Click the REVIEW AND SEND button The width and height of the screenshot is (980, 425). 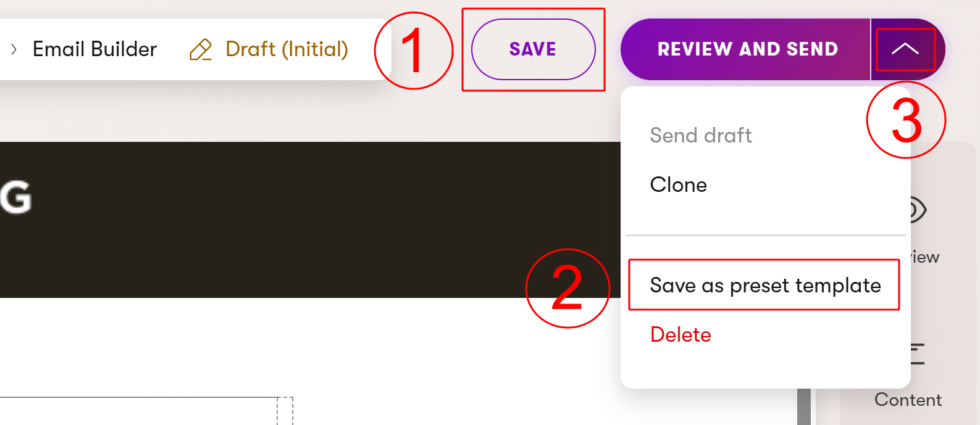pyautogui.click(x=748, y=49)
